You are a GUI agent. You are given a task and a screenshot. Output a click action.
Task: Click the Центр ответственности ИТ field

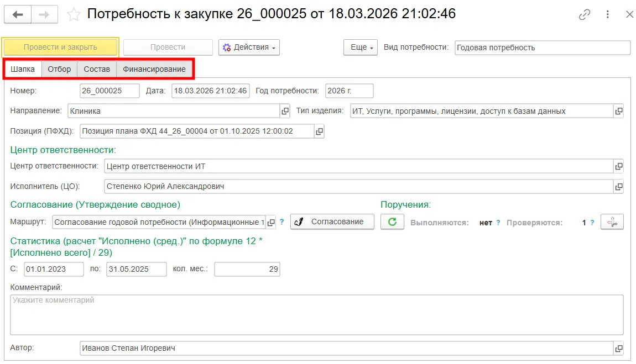click(358, 166)
